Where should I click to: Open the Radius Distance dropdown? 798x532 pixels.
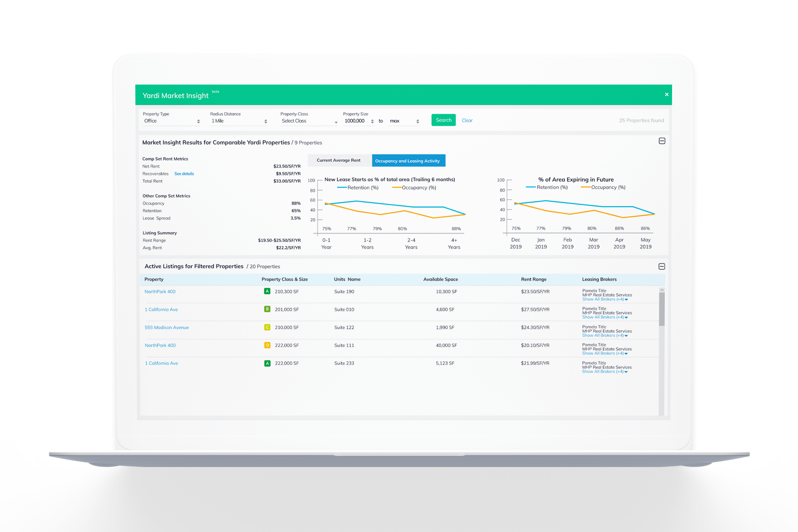pos(239,121)
